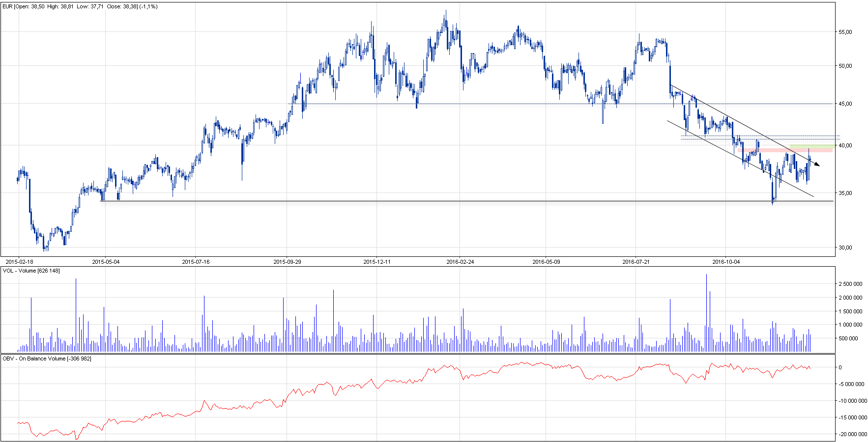Viewport: 868px width, 442px height.
Task: Click the 2016-05-09 date label
Action: [x=546, y=262]
